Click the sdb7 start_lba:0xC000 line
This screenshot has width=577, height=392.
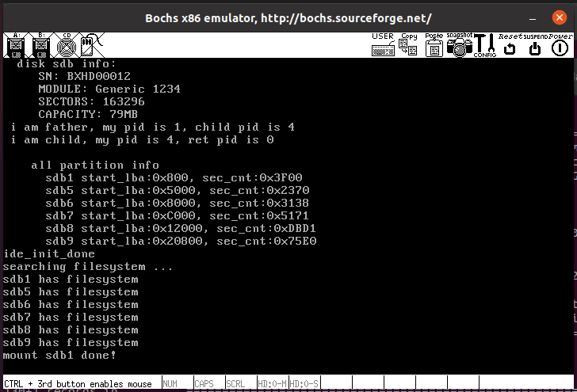coord(178,216)
